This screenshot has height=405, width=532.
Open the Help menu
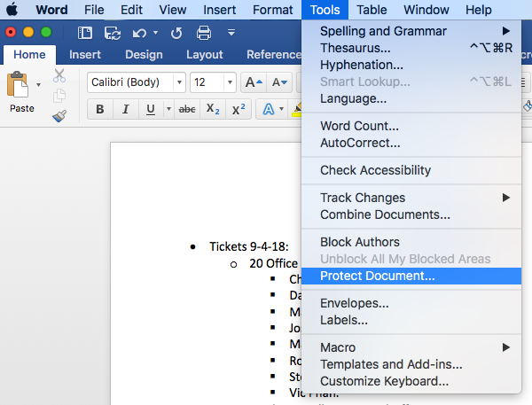coord(479,10)
